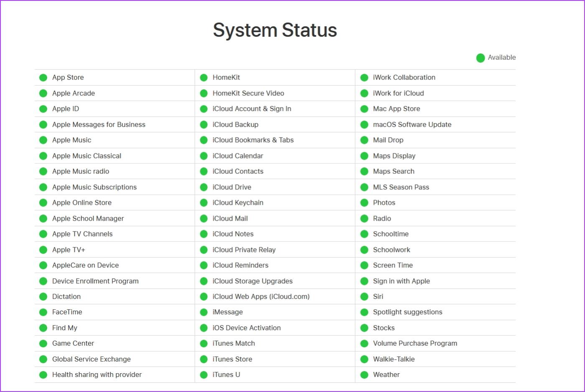Select the iCloud Storage Upgrades text
This screenshot has width=585, height=392.
click(252, 281)
